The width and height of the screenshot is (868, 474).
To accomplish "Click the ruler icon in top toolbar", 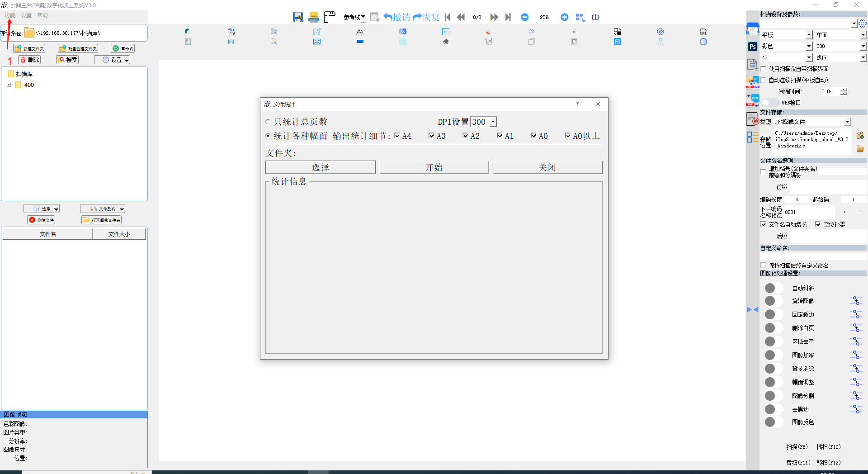I will [x=330, y=17].
